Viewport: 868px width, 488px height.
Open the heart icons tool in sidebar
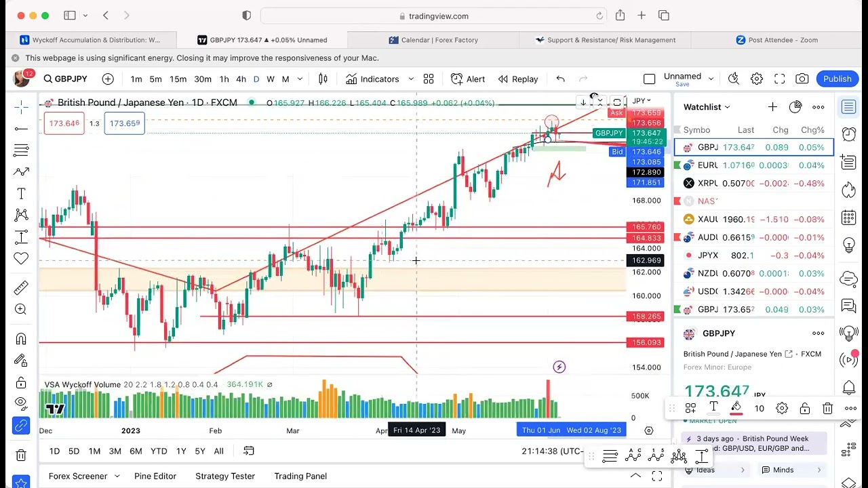tap(21, 259)
